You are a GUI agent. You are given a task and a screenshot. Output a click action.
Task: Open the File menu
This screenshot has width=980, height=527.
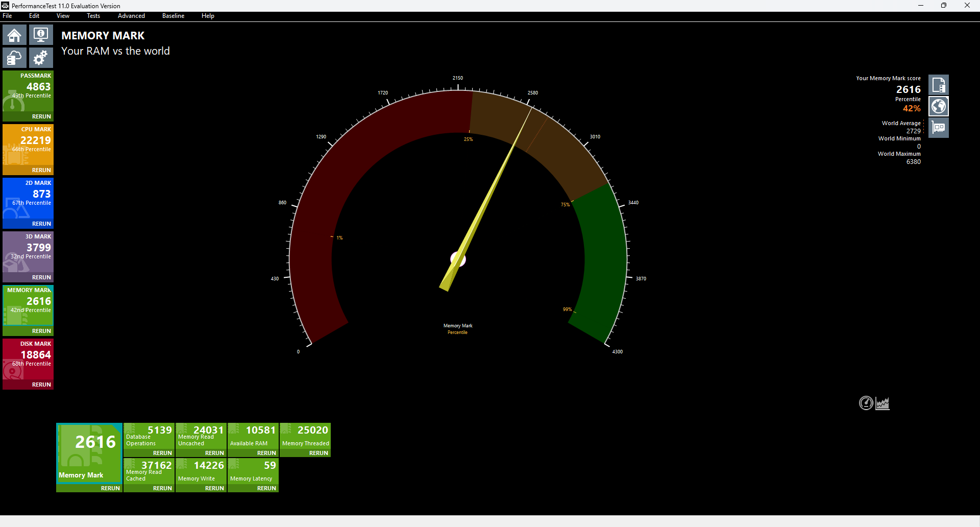7,16
